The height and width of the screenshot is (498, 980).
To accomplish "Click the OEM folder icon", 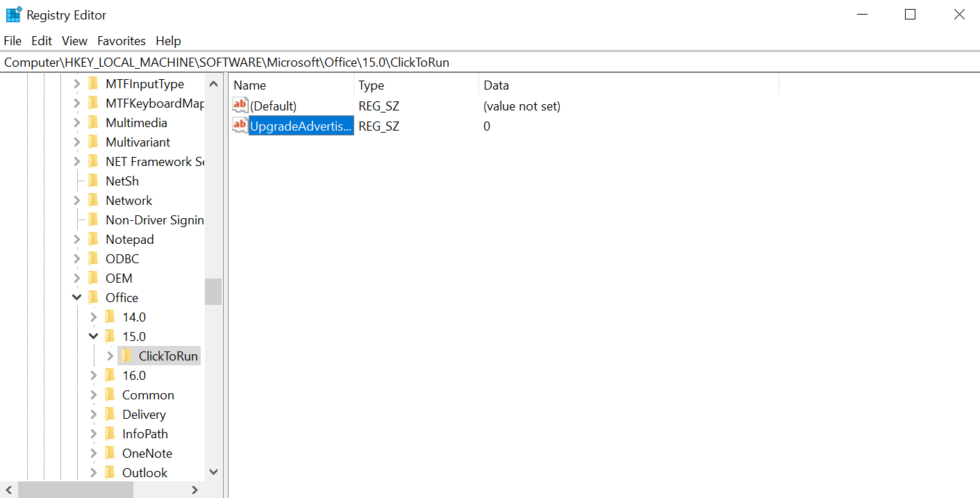I will click(93, 279).
